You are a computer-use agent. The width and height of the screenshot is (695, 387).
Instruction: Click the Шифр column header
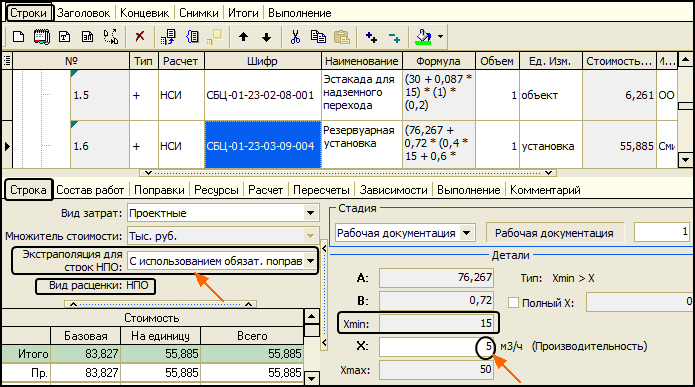[x=262, y=61]
